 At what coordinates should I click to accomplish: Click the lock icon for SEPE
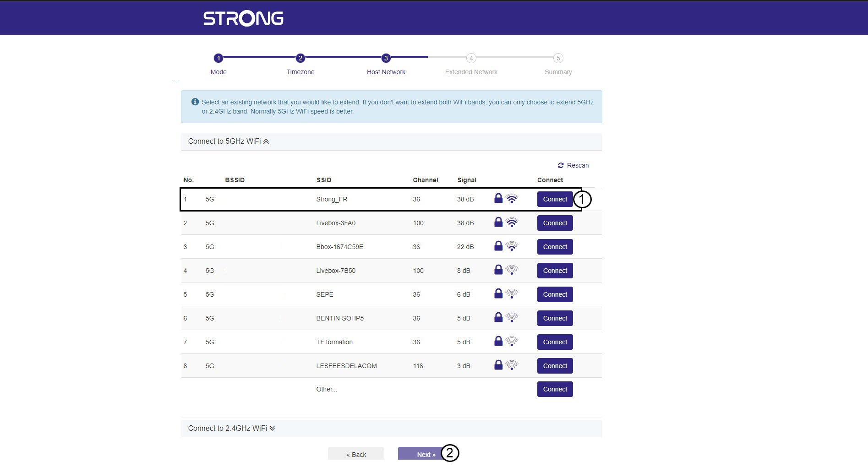click(498, 293)
